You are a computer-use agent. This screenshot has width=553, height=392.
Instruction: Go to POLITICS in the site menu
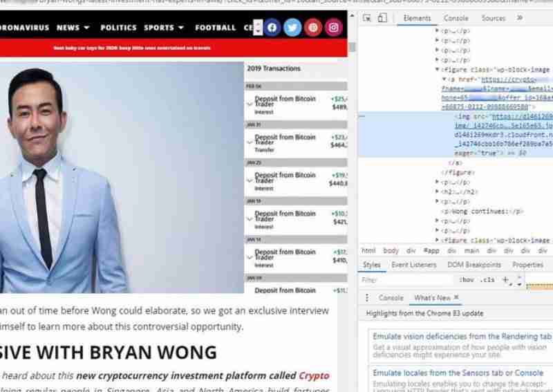(118, 28)
